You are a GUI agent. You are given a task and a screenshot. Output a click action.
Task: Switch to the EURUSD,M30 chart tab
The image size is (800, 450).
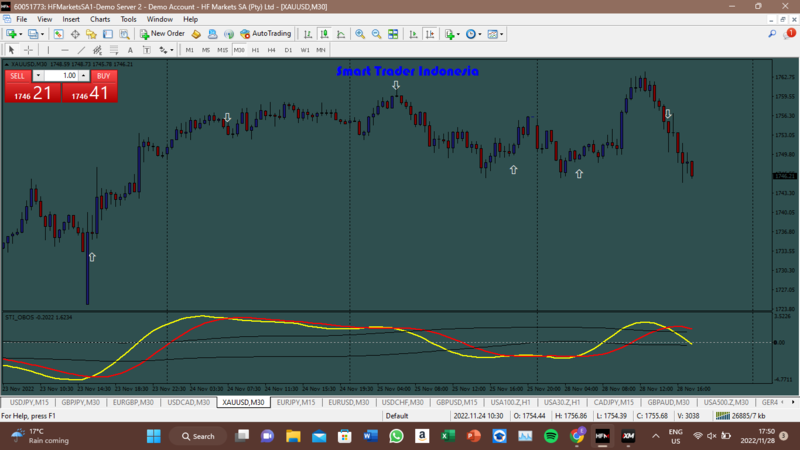tap(348, 403)
